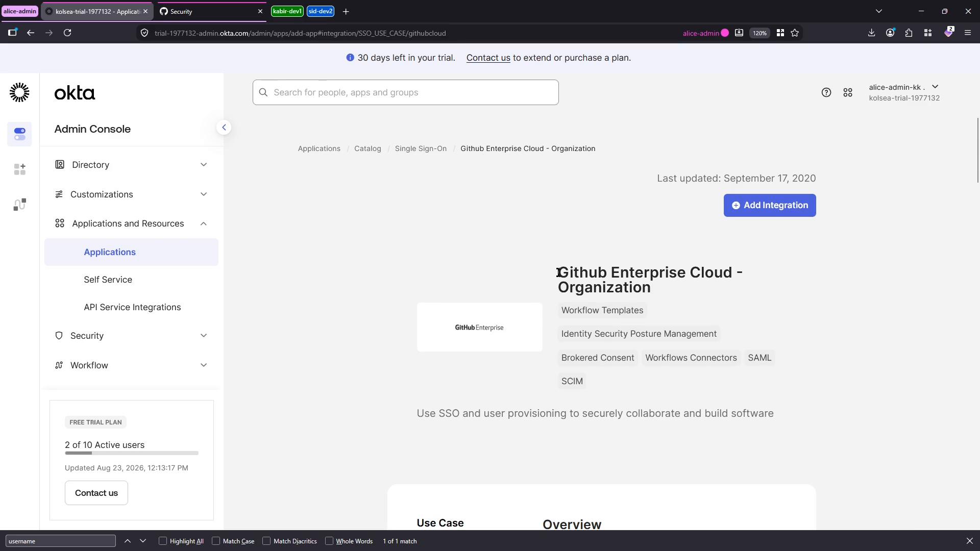Image resolution: width=980 pixels, height=551 pixels.
Task: Click Contact us button in trial plan card
Action: [x=96, y=493]
